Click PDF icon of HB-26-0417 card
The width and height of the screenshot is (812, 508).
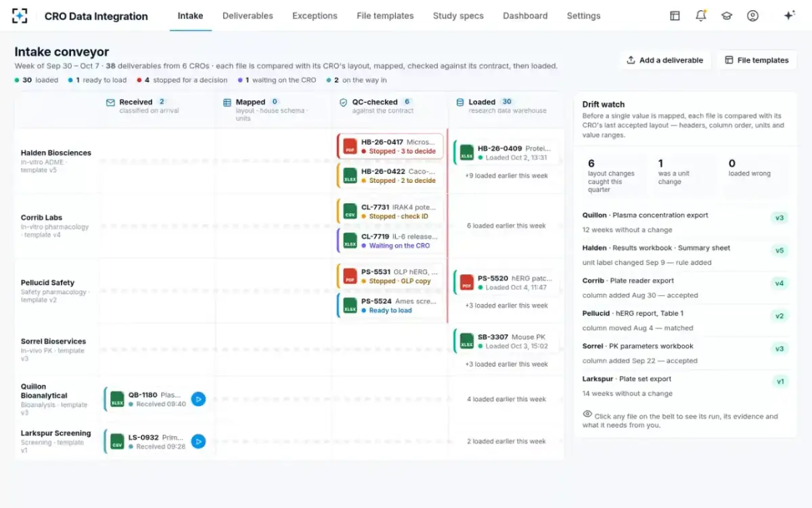point(350,146)
